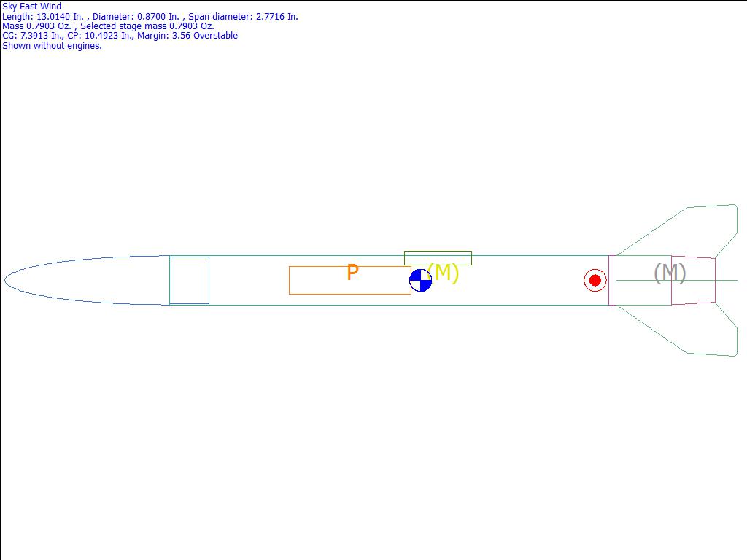Click the 'Shown without engines.' note
The width and height of the screenshot is (747, 560).
click(x=52, y=45)
